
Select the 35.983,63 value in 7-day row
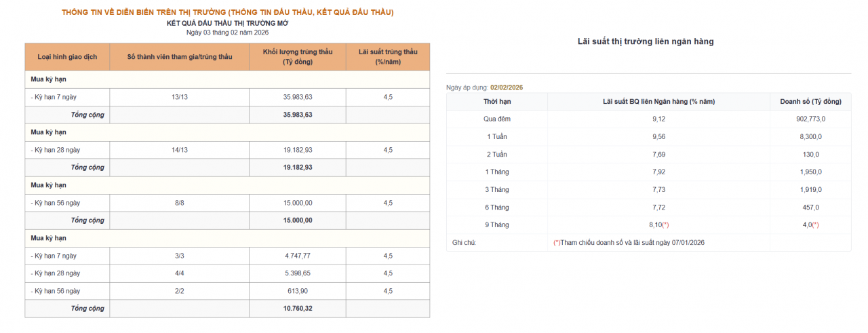click(297, 97)
